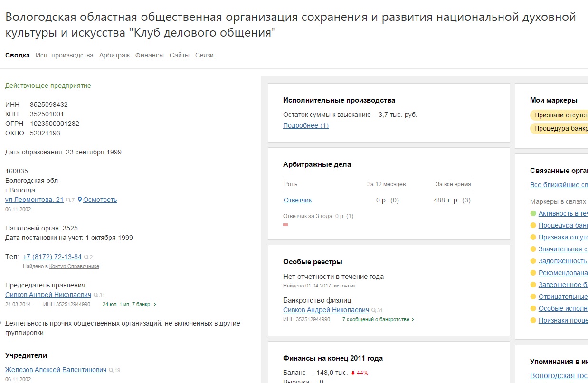Open the Финансы tab
The width and height of the screenshot is (588, 383).
(149, 55)
